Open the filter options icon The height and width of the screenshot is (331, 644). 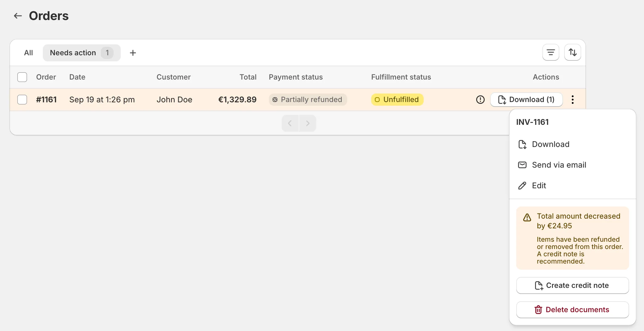(x=551, y=53)
